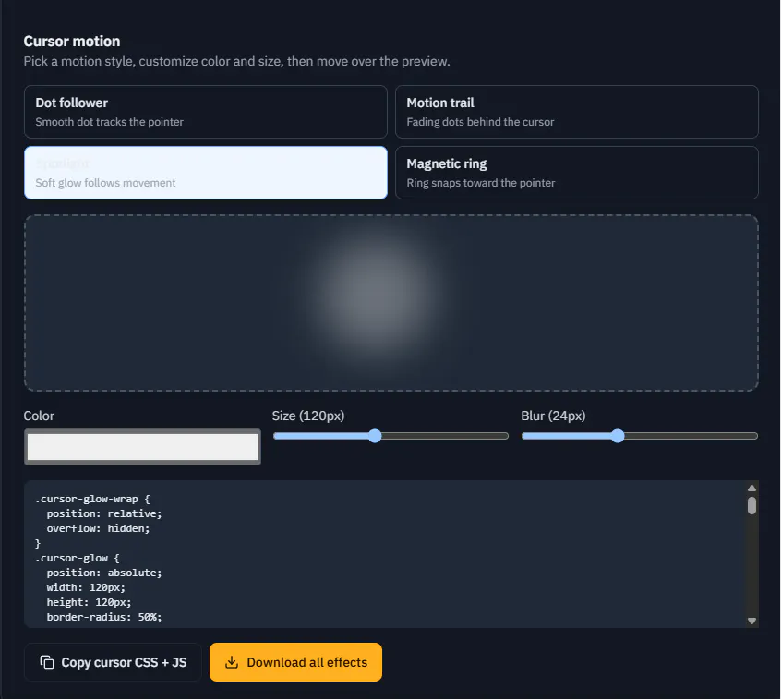The image size is (781, 700).
Task: Choose the Motion trail cursor style
Action: [576, 112]
